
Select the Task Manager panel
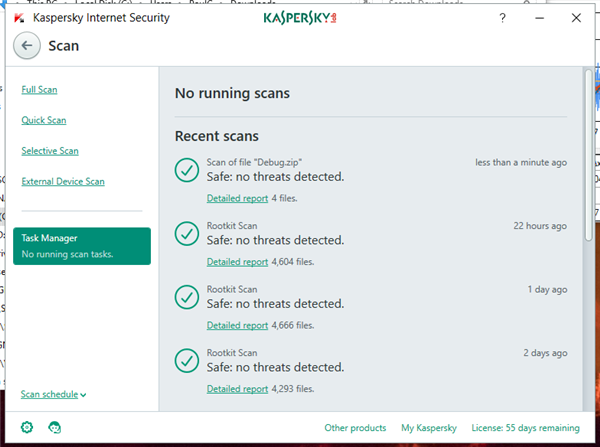82,246
